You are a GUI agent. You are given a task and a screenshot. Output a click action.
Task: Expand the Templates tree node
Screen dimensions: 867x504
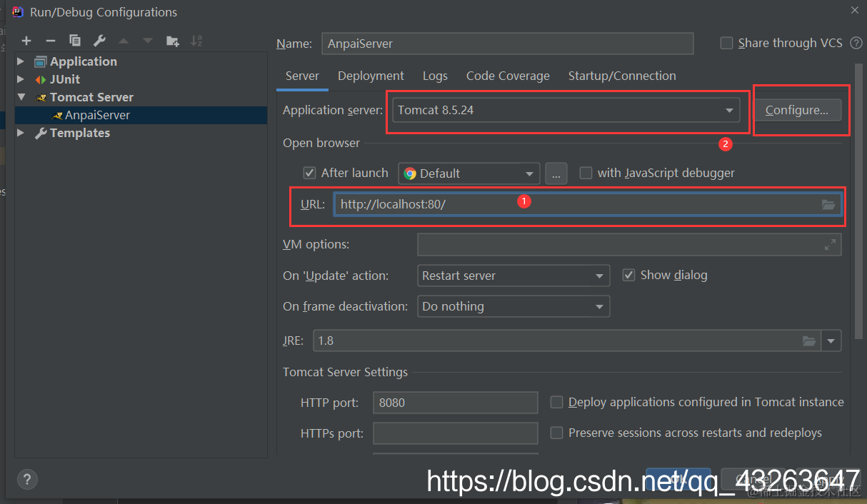click(21, 133)
